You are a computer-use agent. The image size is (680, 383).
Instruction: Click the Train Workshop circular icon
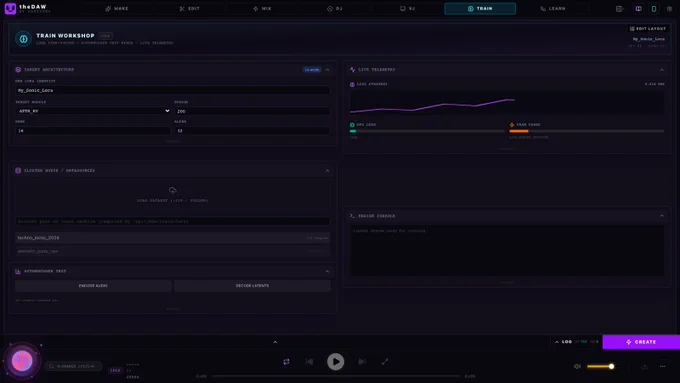pos(23,39)
